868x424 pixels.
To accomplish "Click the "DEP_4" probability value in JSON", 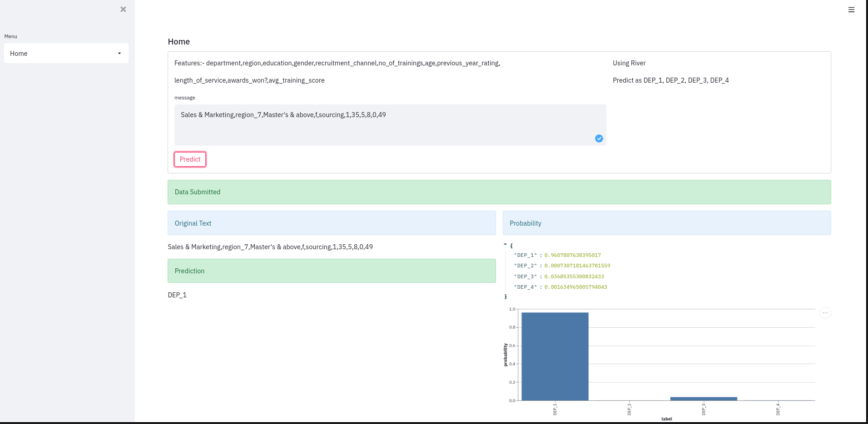I will (575, 287).
